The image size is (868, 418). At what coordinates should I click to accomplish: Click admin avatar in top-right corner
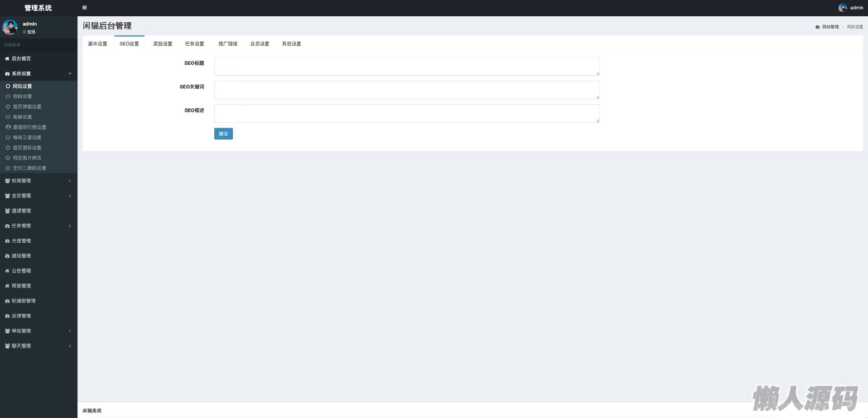pyautogui.click(x=842, y=8)
